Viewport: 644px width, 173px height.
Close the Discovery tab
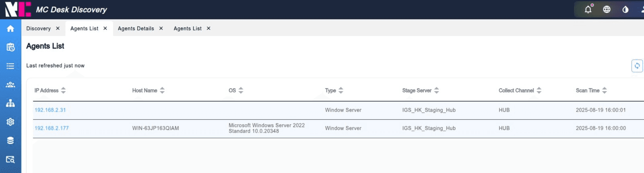pos(58,28)
